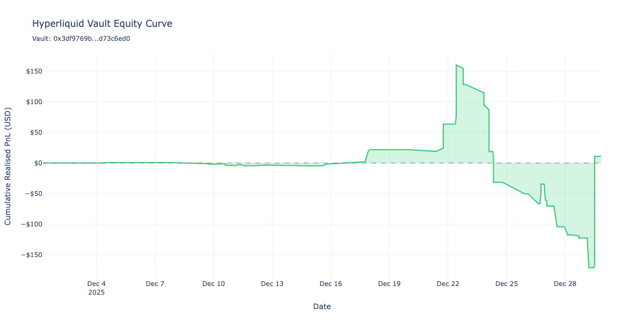
Task: Click the $0 y-axis tick label
Action: pos(39,163)
